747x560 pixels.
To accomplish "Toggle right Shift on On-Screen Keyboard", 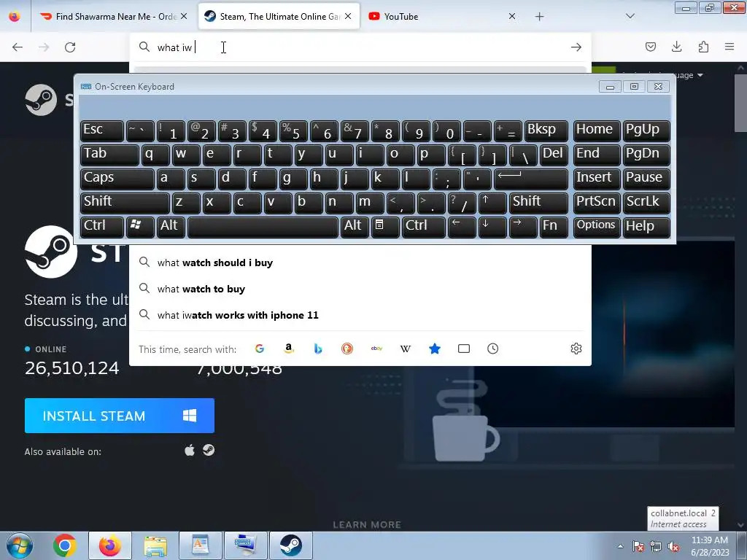I will click(x=538, y=202).
